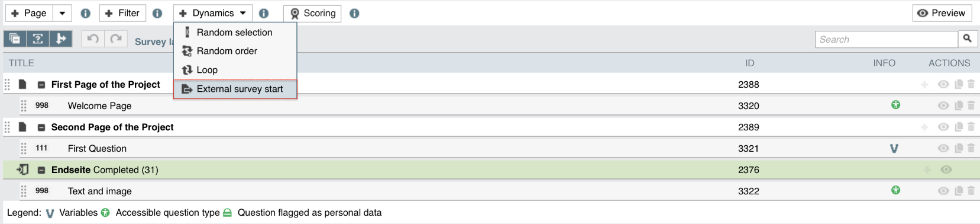This screenshot has width=980, height=224.
Task: Collapse First Page of the Project
Action: point(41,85)
